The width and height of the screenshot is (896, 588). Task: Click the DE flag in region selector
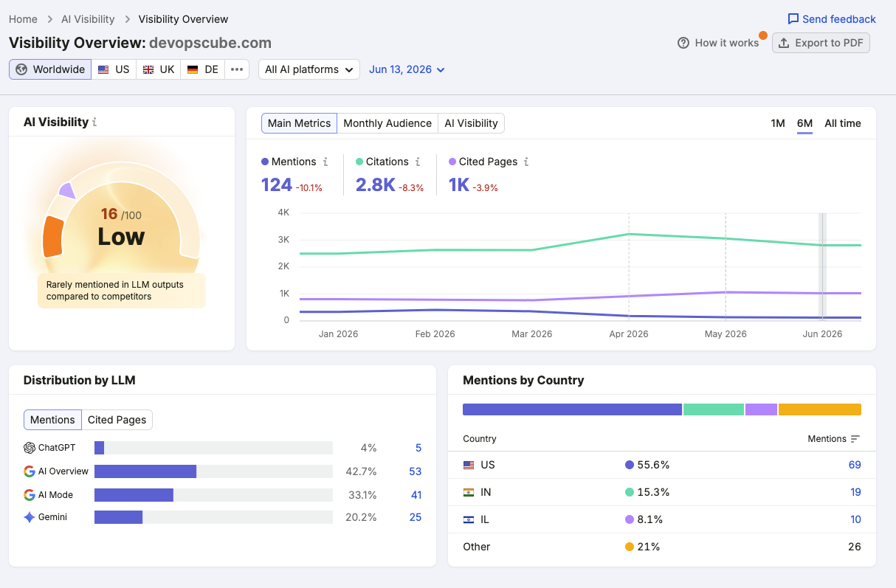(x=193, y=69)
